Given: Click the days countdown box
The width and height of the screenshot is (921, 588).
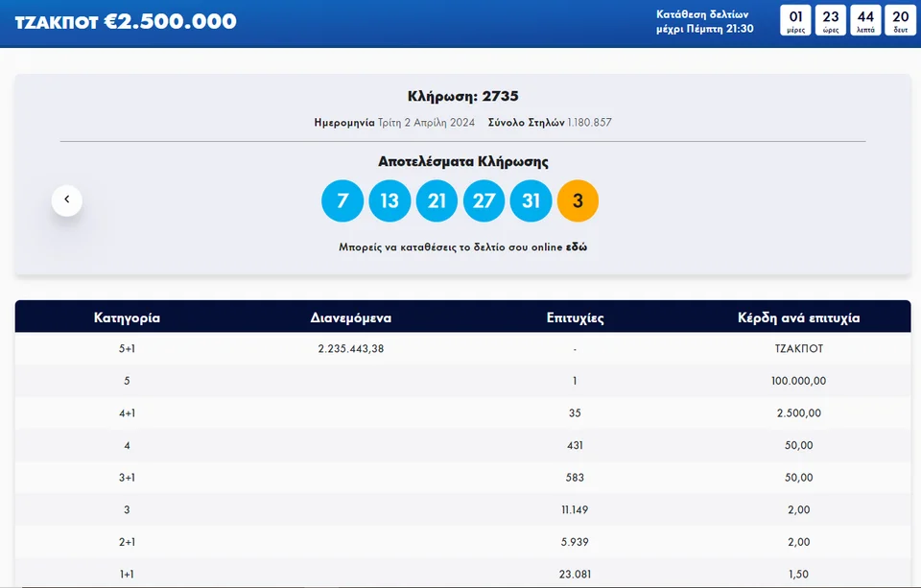Looking at the screenshot, I should pos(795,20).
